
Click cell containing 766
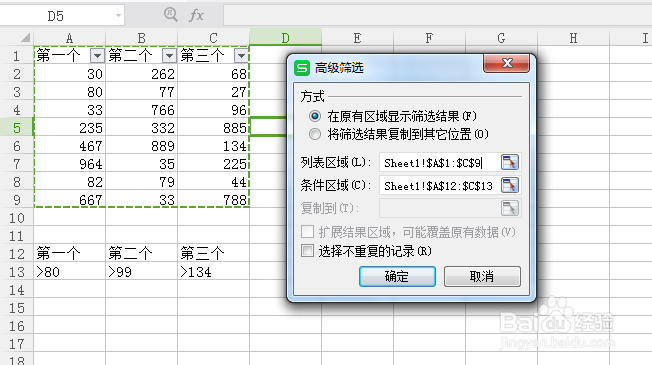point(141,109)
